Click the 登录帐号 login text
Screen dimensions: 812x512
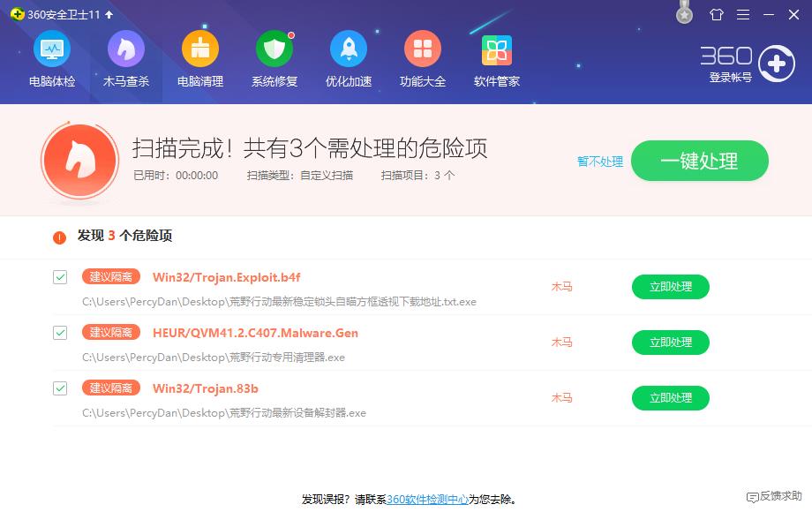730,77
